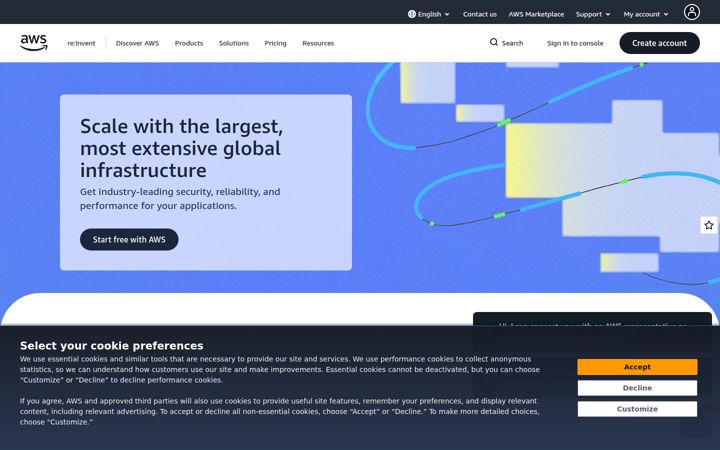Customize cookie preferences
The height and width of the screenshot is (450, 720).
tap(637, 409)
